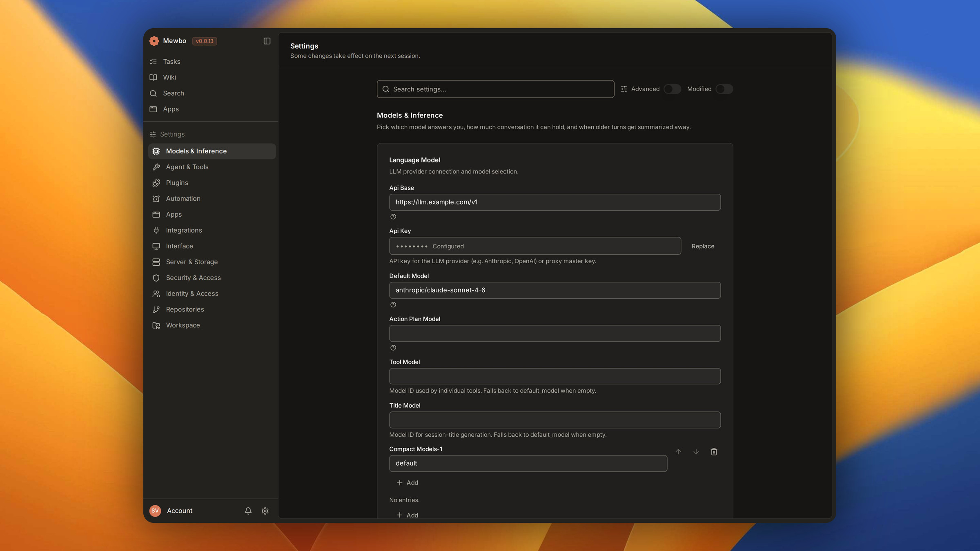The height and width of the screenshot is (551, 980).
Task: Click the Automation alarm clock icon
Action: (x=156, y=199)
